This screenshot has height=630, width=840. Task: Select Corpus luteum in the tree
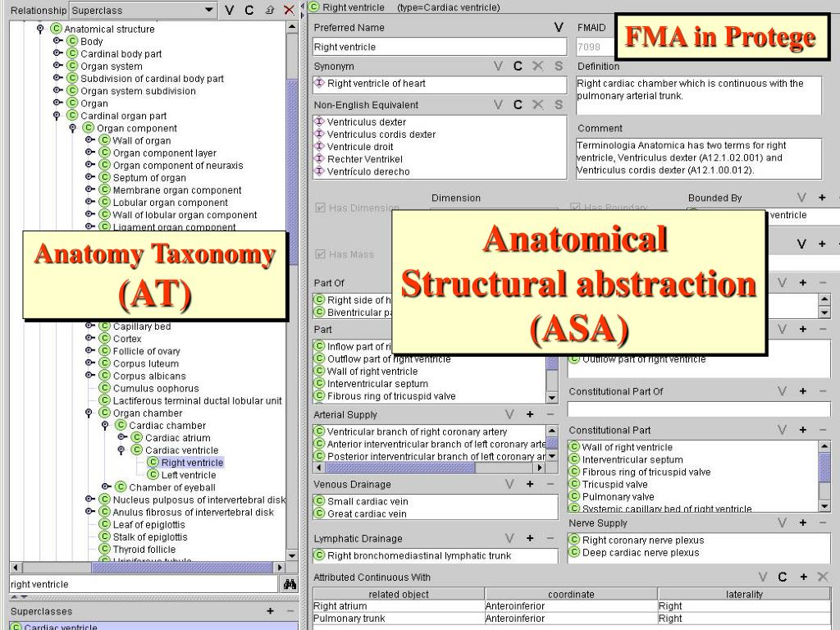pos(146,363)
